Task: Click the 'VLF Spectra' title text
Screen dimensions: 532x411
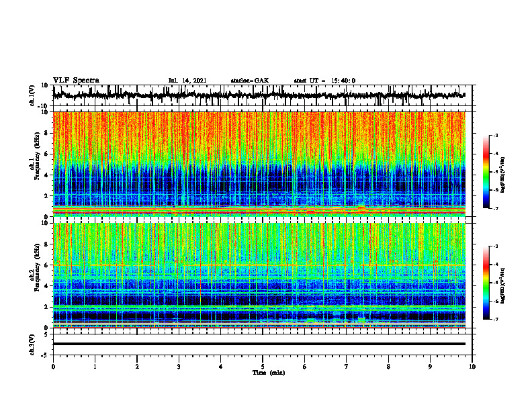Action: click(x=76, y=81)
